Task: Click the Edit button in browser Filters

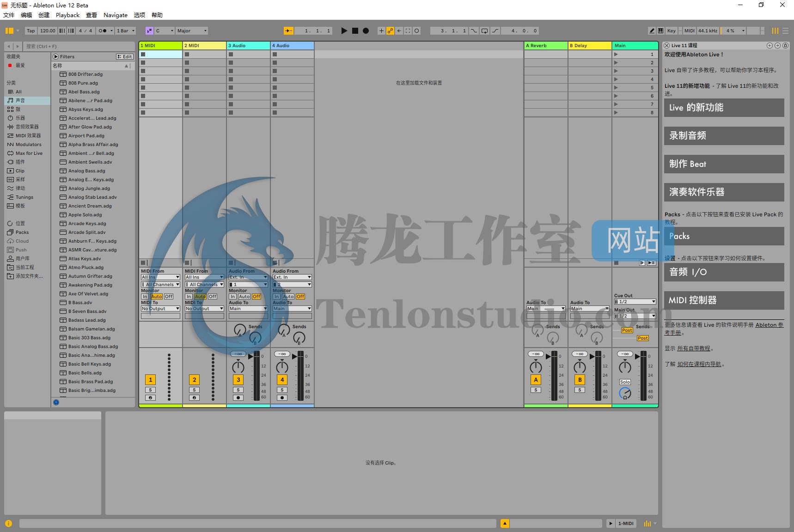Action: pyautogui.click(x=125, y=57)
